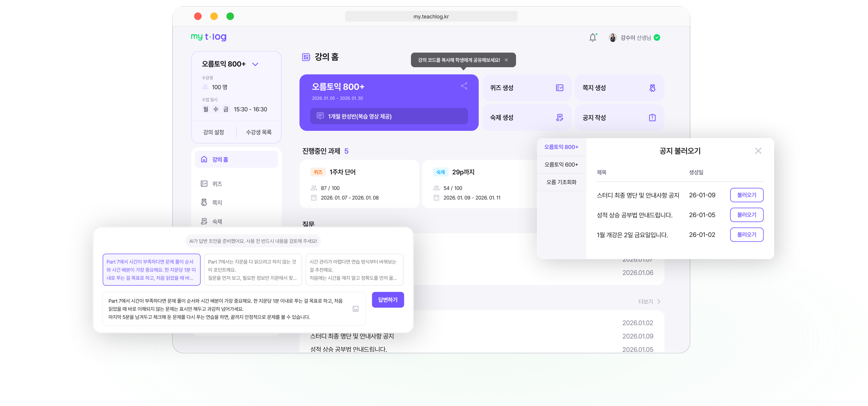868x406 pixels.
Task: Click the 답변하기 button
Action: pyautogui.click(x=387, y=300)
